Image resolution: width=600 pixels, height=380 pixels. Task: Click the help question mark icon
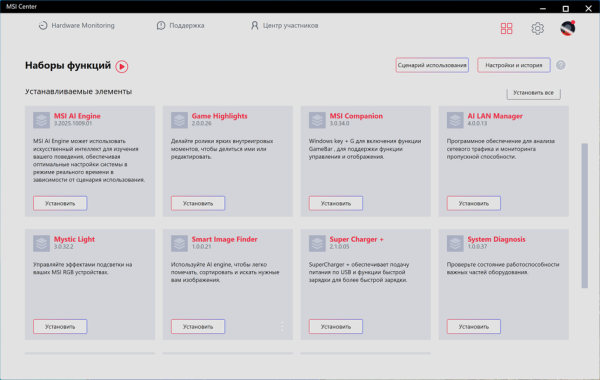pos(561,65)
